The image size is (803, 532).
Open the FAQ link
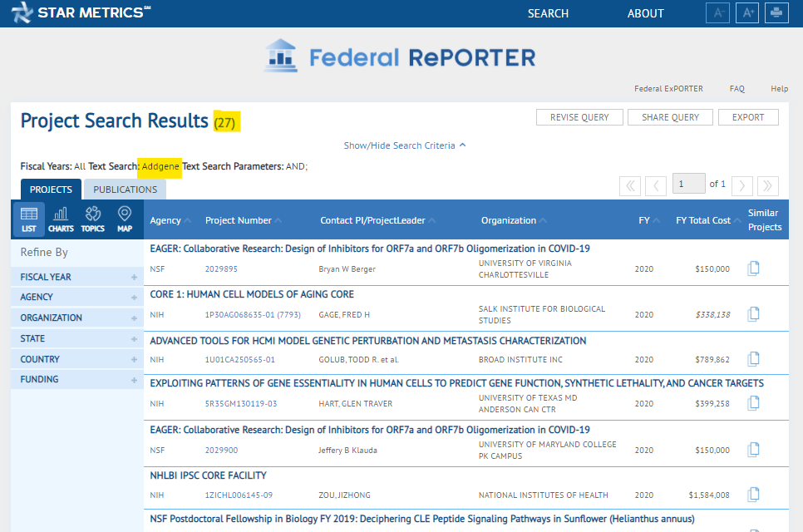pyautogui.click(x=737, y=89)
